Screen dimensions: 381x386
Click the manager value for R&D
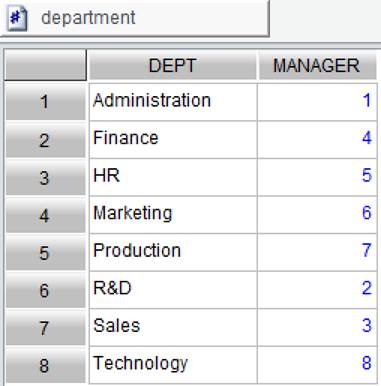(317, 290)
